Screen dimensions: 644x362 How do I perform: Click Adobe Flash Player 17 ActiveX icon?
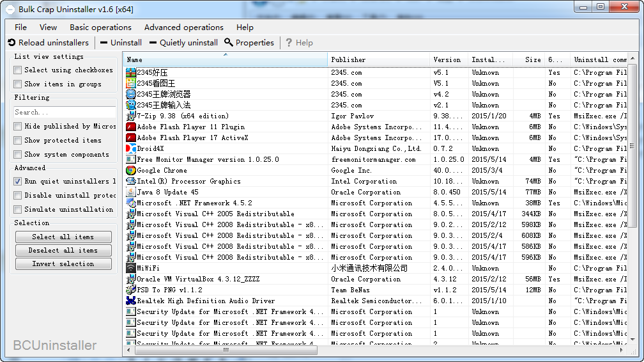pos(130,138)
